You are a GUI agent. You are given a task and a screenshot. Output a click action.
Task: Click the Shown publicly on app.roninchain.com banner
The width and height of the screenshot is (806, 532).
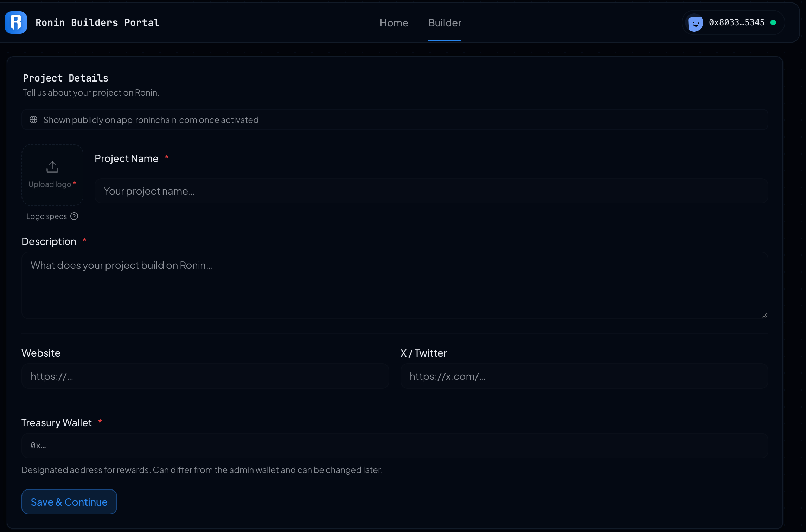[394, 120]
